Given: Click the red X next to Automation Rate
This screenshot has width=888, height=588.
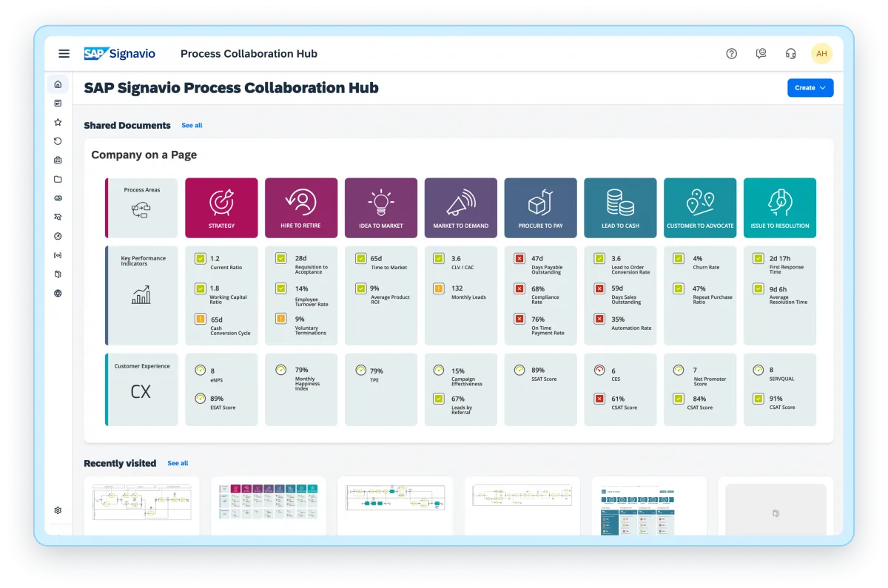Looking at the screenshot, I should click(x=599, y=319).
